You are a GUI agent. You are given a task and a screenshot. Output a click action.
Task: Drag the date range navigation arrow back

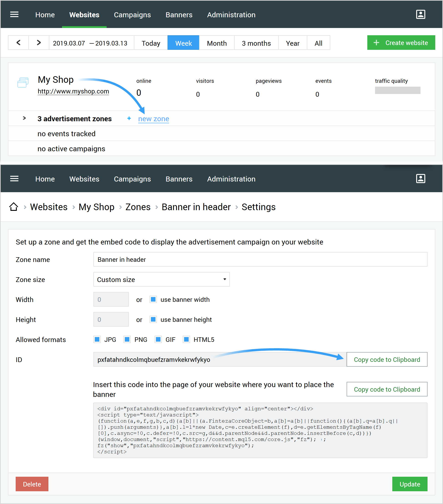18,43
